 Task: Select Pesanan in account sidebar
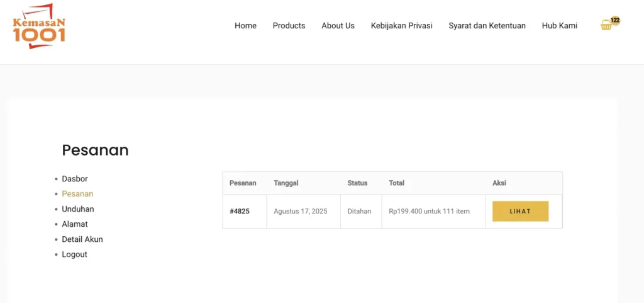pos(77,193)
